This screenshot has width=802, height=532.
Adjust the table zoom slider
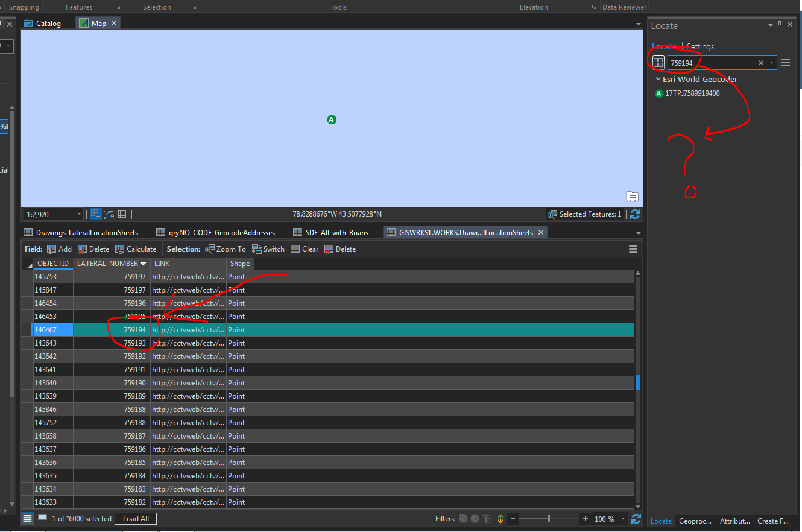click(x=549, y=519)
